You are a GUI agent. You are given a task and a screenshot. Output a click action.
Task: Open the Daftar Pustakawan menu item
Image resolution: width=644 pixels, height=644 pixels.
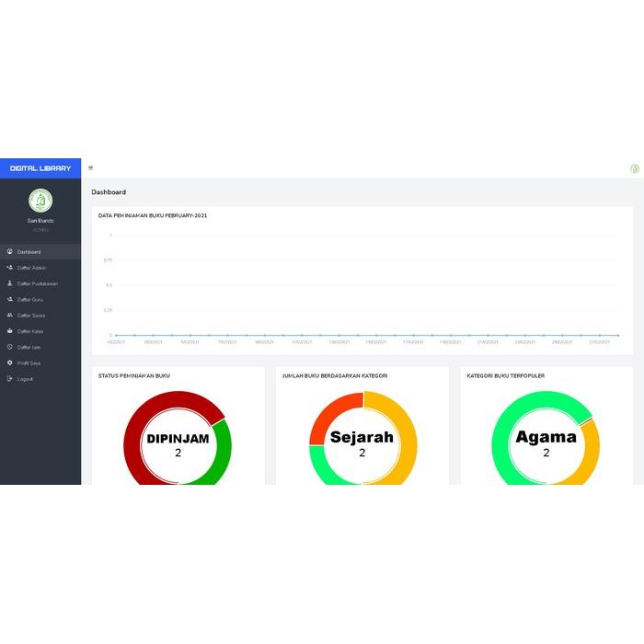click(x=38, y=283)
